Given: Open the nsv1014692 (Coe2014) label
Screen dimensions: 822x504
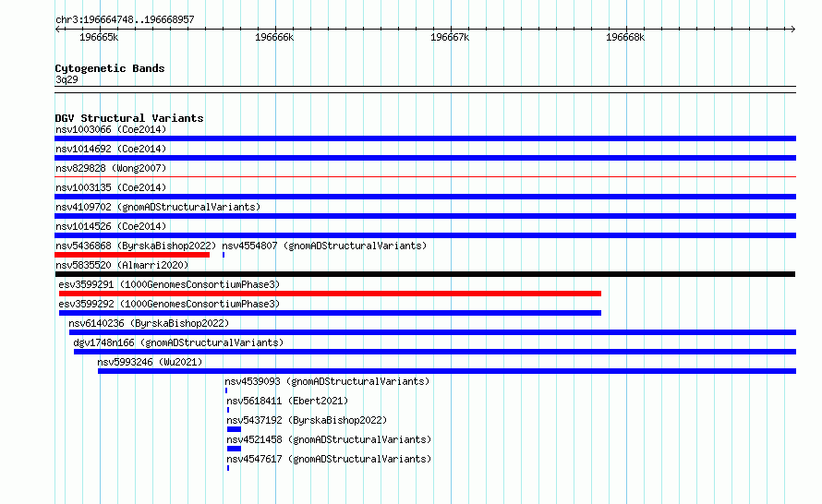Looking at the screenshot, I should coord(111,149).
